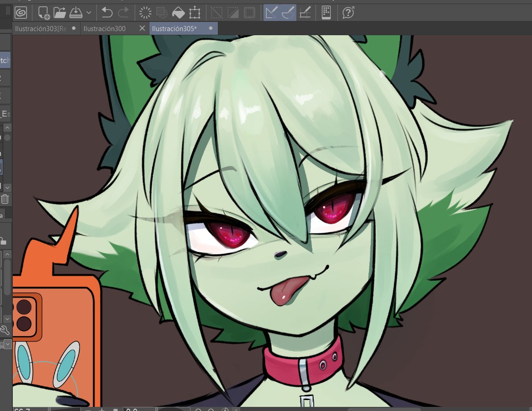
Task: Open smartphone connection icon
Action: coord(327,13)
